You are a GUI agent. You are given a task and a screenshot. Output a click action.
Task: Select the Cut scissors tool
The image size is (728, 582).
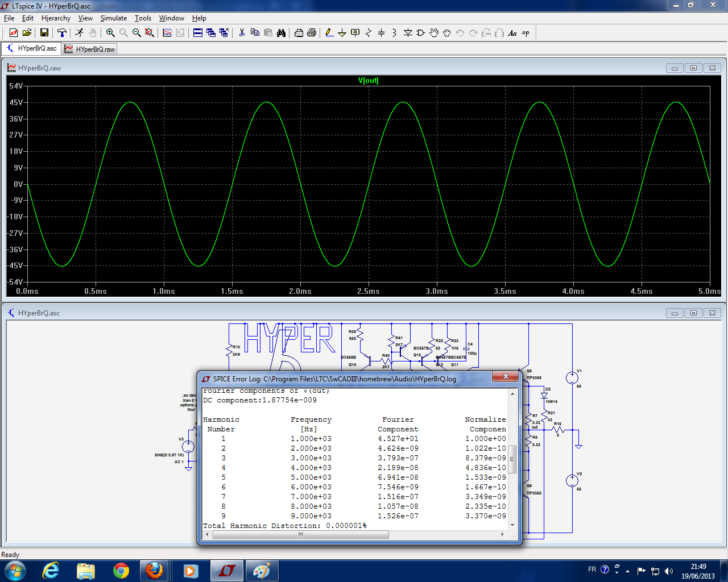point(242,33)
